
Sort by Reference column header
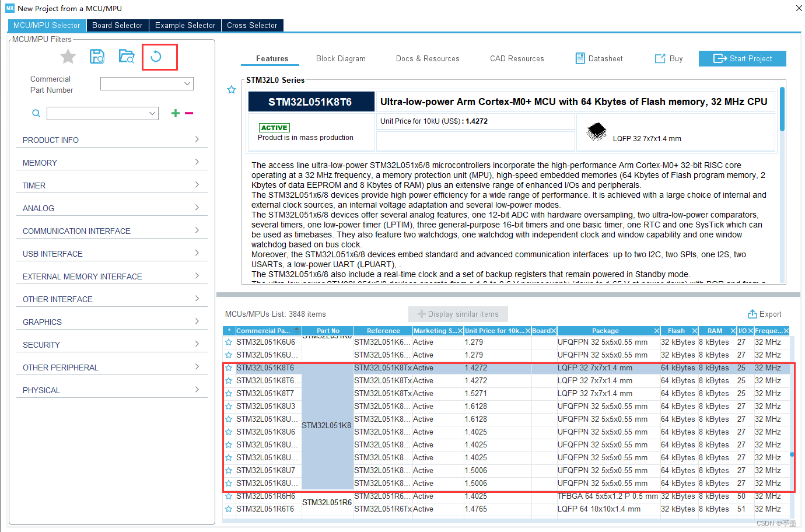[x=383, y=331]
